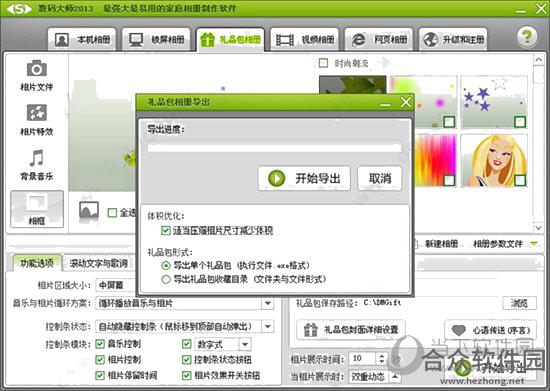The width and height of the screenshot is (550, 391).
Task: Open the 升级和注册 tab
Action: click(x=453, y=40)
